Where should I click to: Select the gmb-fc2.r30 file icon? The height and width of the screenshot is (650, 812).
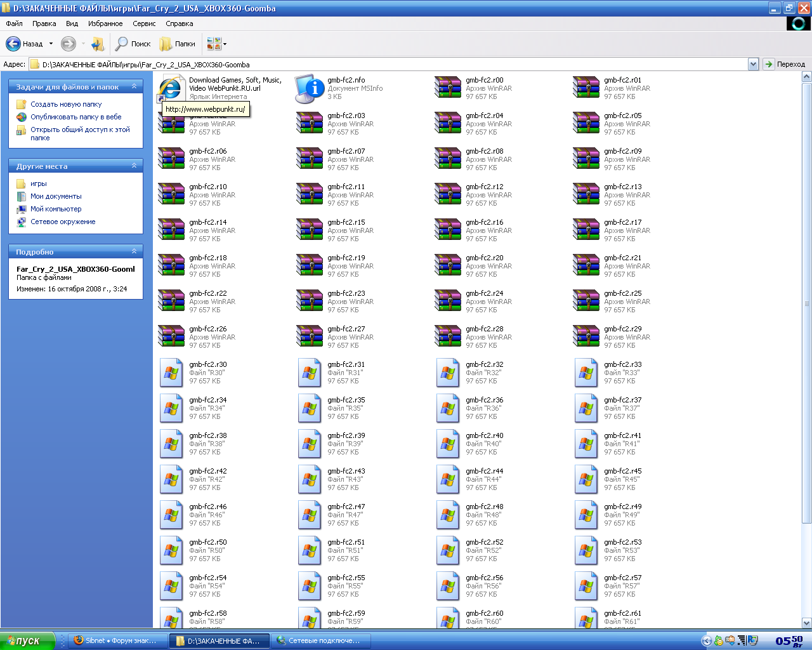[171, 373]
